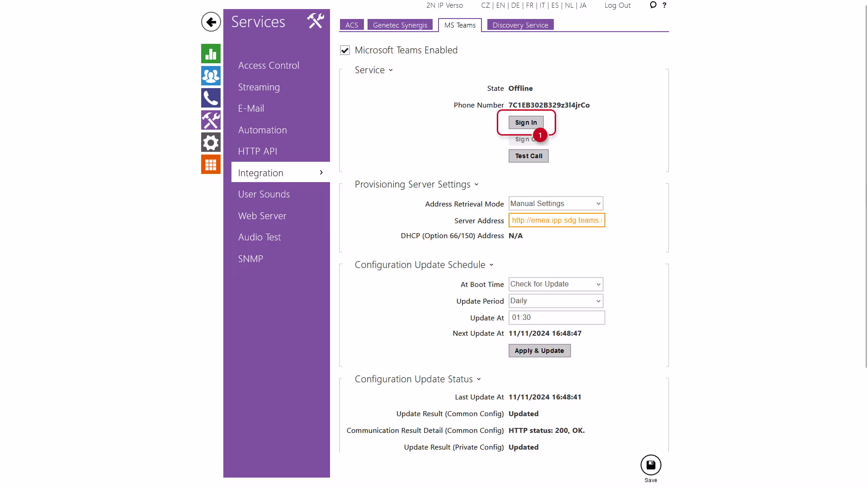Open the Status bar-chart icon

[211, 54]
